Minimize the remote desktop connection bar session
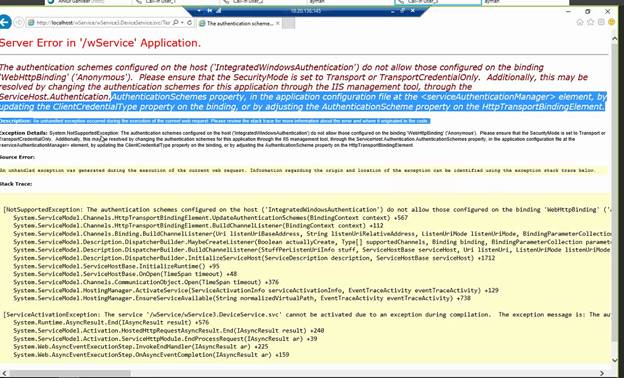The height and width of the screenshot is (378, 624). 392,11
